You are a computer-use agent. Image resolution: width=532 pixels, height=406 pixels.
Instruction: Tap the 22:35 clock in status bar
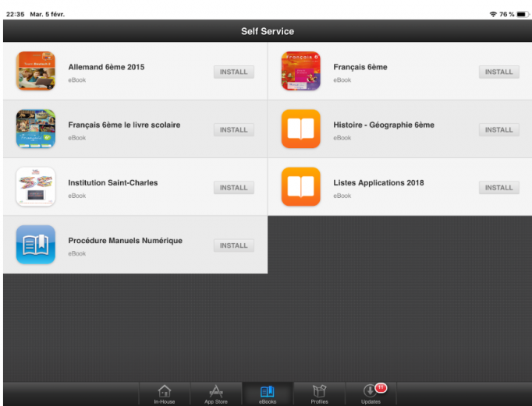click(x=16, y=14)
